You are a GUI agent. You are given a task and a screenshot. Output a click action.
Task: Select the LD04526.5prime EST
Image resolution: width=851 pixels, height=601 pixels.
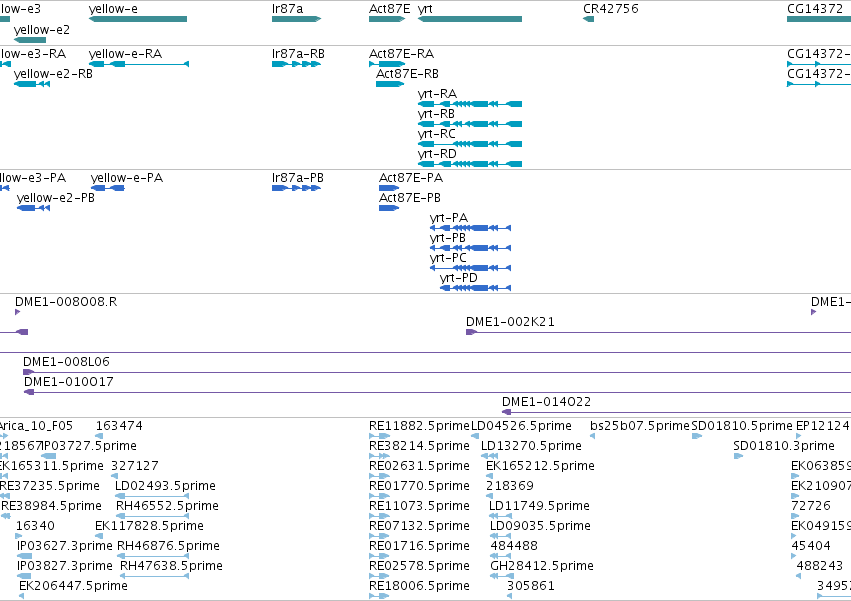tap(522, 426)
